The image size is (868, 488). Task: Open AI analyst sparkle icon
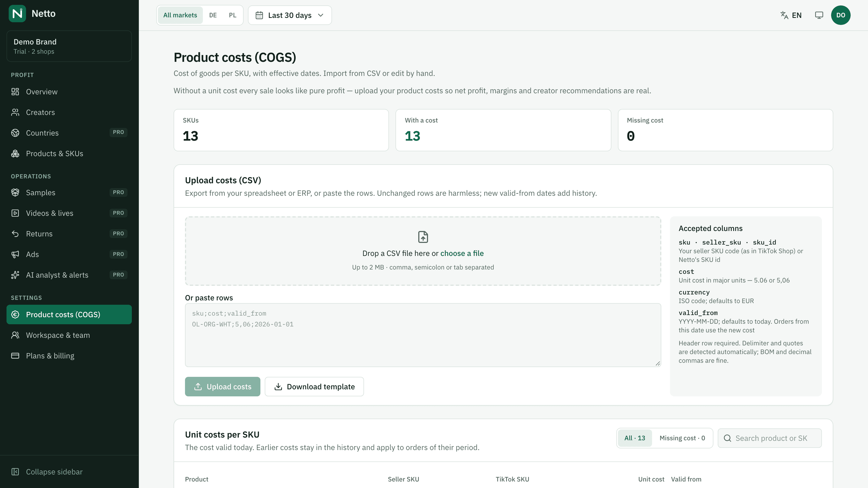[15, 275]
